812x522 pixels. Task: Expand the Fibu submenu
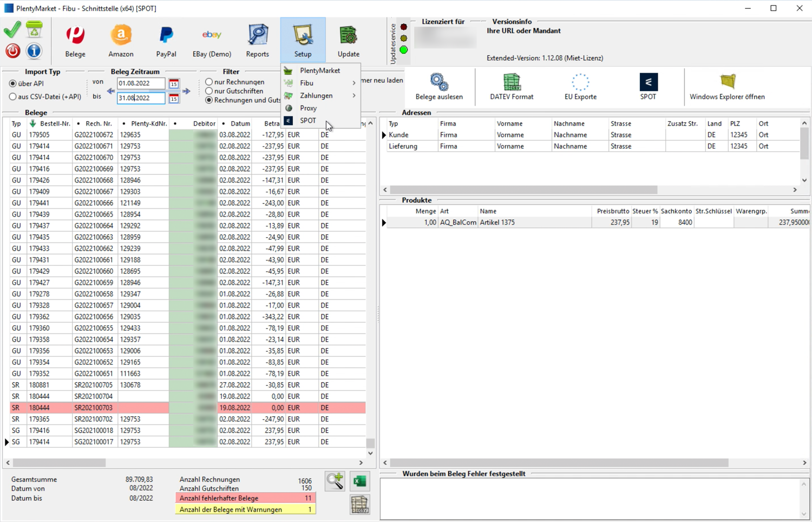pyautogui.click(x=320, y=83)
